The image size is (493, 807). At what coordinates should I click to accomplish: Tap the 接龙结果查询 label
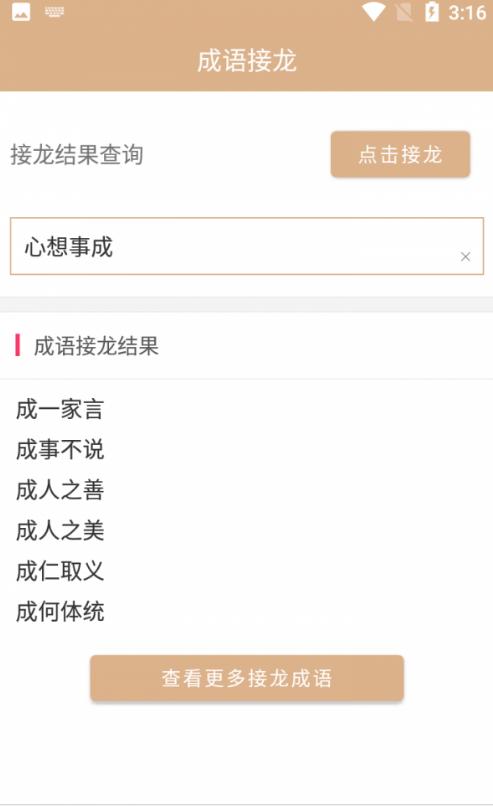pos(77,154)
